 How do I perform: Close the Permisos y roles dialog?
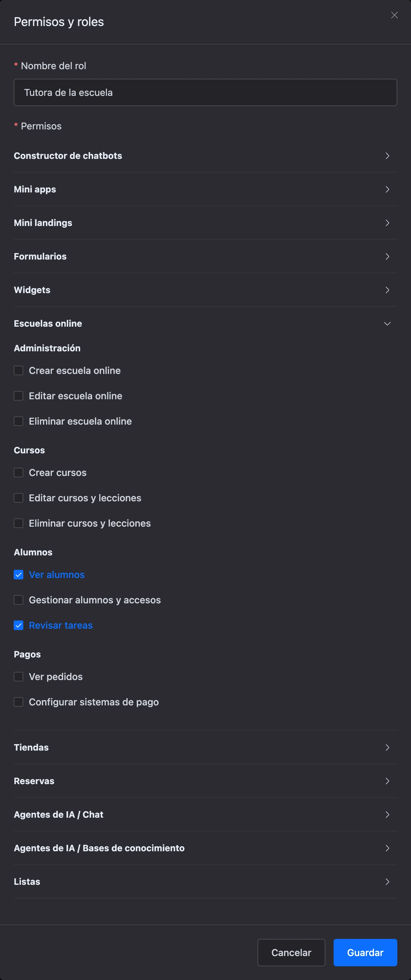(x=394, y=15)
